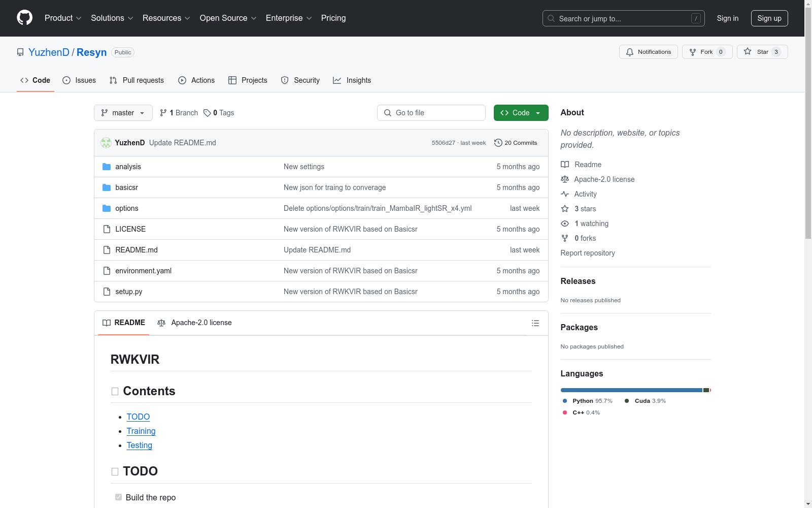812x508 pixels.
Task: Open commit hash 5506d27
Action: coord(444,143)
